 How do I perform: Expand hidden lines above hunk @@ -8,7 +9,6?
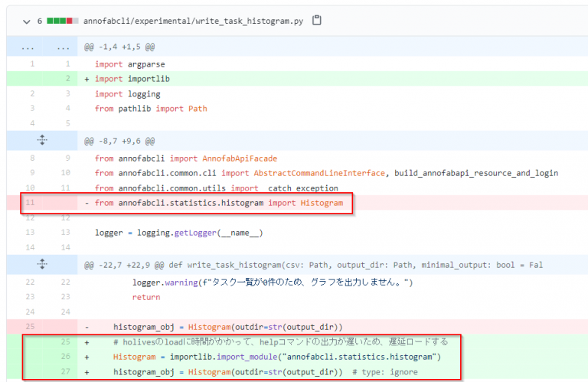pos(42,141)
